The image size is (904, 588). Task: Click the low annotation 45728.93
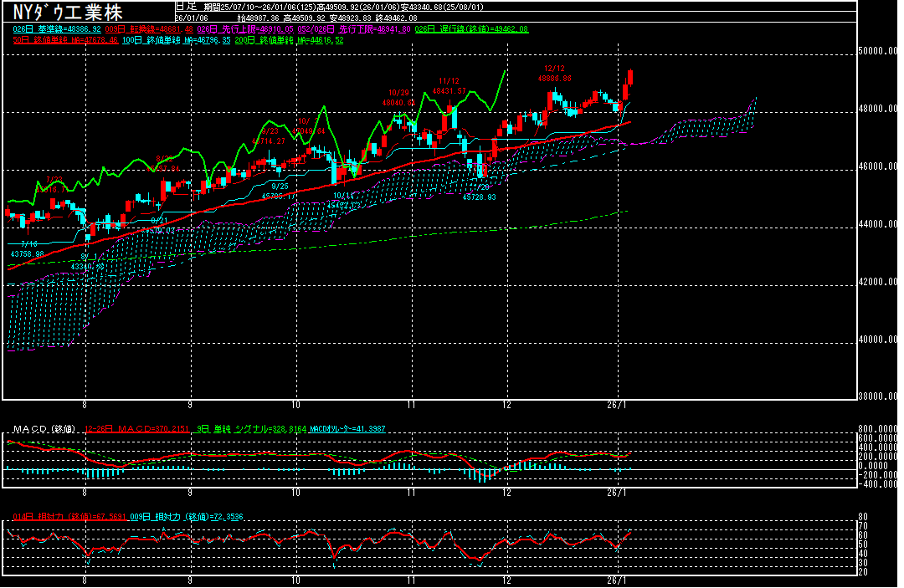(480, 197)
